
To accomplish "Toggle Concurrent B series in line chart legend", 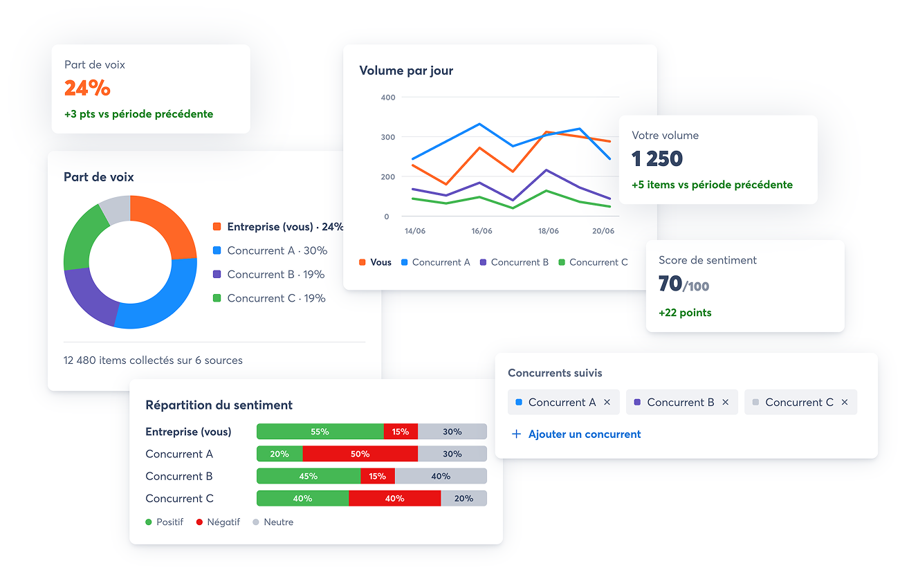I will (x=514, y=262).
